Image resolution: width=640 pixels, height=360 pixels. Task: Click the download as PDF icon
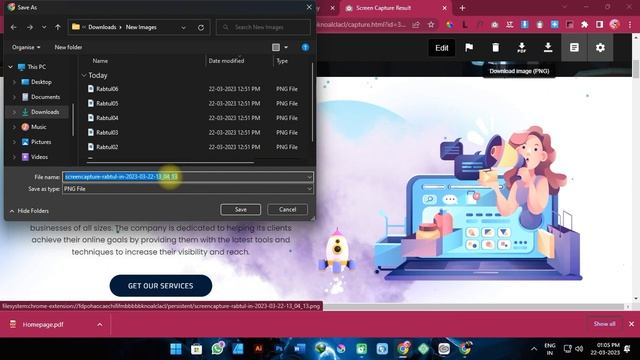coord(522,48)
